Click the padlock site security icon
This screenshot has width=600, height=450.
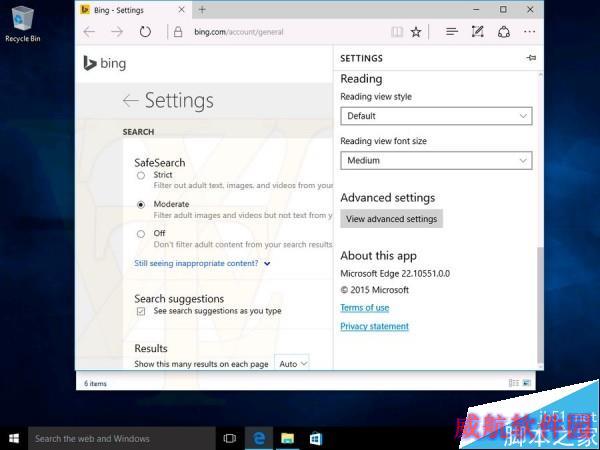pyautogui.click(x=178, y=32)
